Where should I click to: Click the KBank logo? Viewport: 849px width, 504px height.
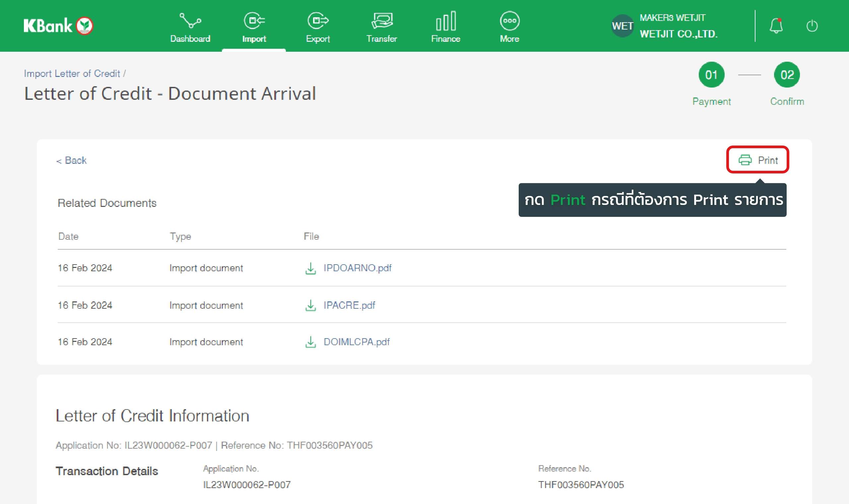pos(58,26)
